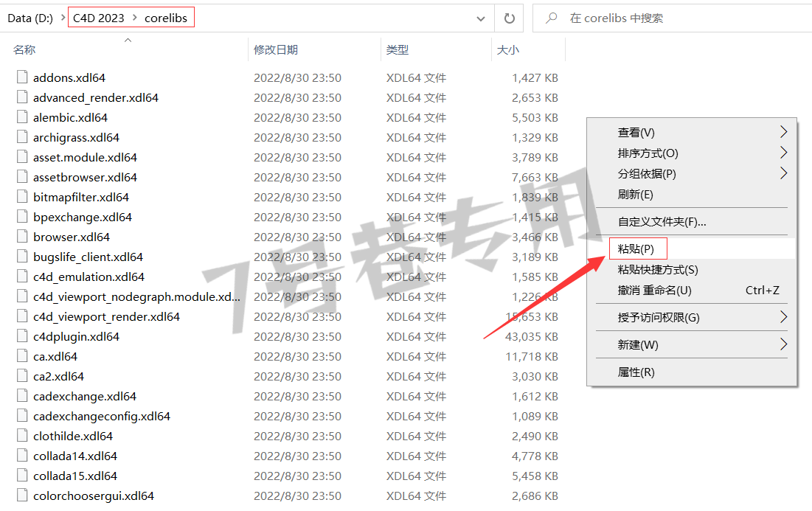This screenshot has height=511, width=812.
Task: Select the file colorchoosergui.xdl64
Action: (x=93, y=496)
